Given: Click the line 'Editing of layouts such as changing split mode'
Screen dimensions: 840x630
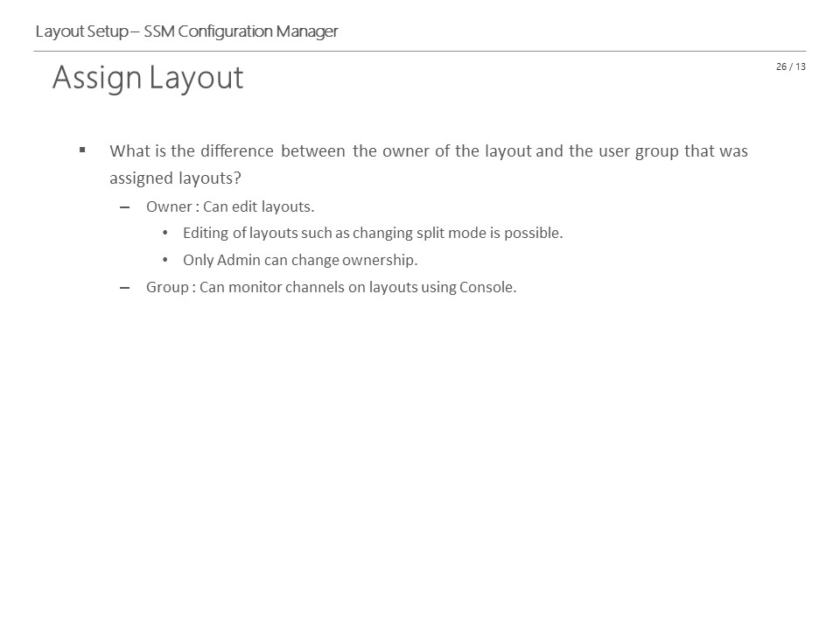Looking at the screenshot, I should 373,233.
